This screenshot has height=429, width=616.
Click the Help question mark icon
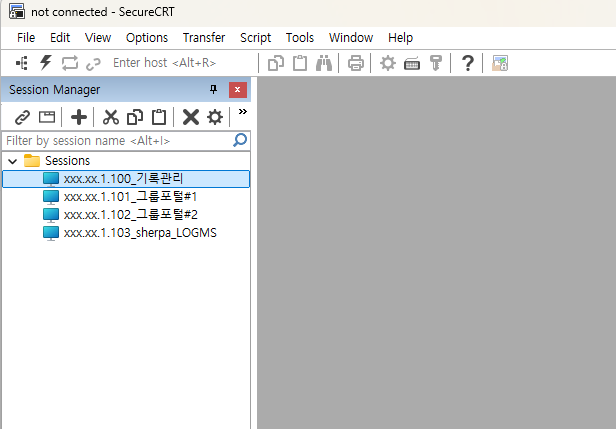coord(468,63)
